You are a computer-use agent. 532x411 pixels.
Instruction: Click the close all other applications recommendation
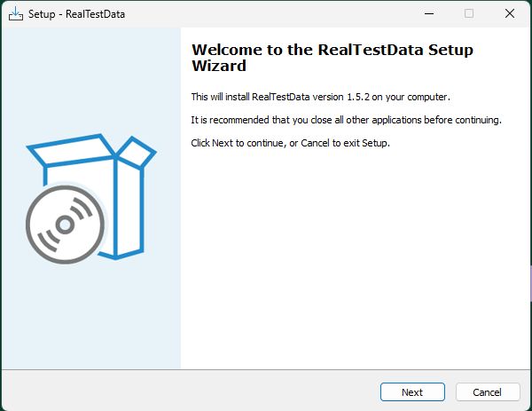[x=346, y=120]
